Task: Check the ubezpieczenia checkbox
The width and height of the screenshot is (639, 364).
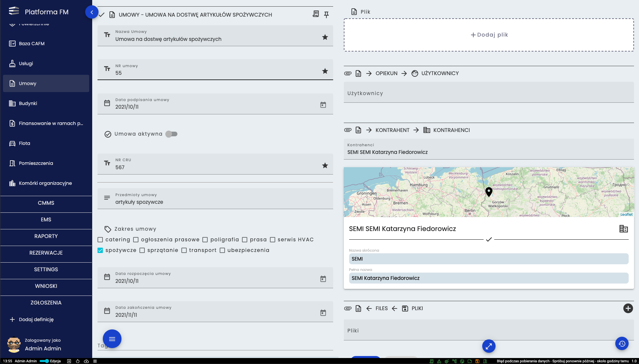Action: (222, 250)
